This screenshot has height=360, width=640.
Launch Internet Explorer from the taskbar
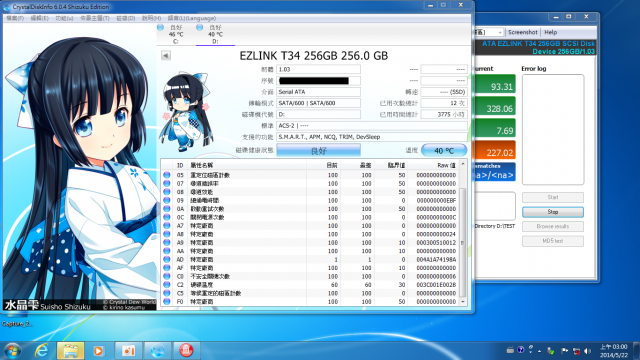coord(42,351)
